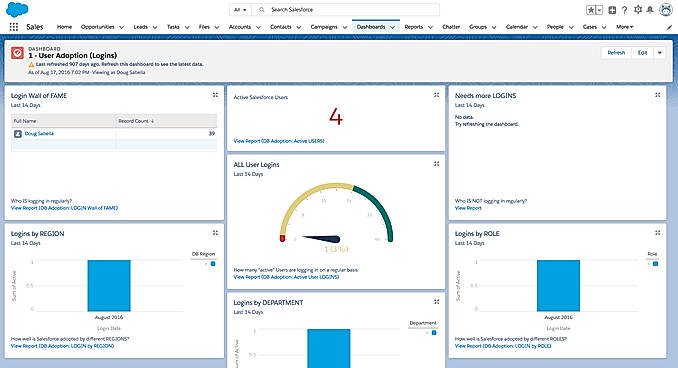678x368 pixels.
Task: Expand the Logins by REGION component
Action: tap(215, 233)
